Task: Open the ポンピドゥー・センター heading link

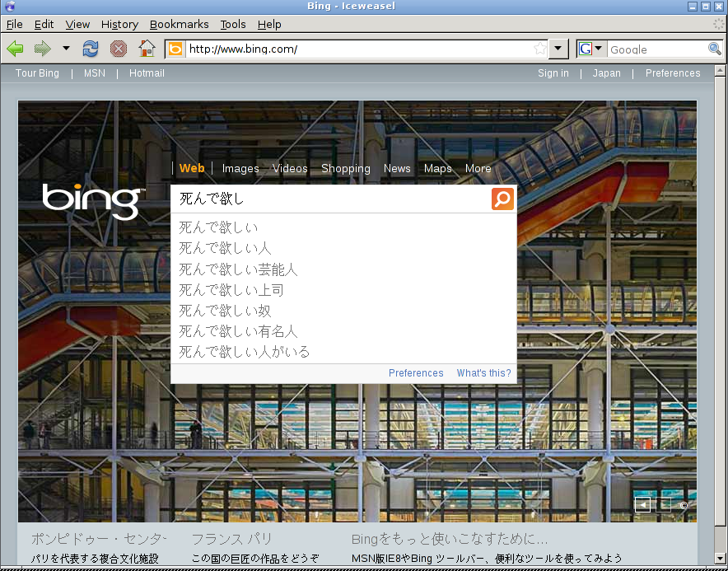Action: 99,539
